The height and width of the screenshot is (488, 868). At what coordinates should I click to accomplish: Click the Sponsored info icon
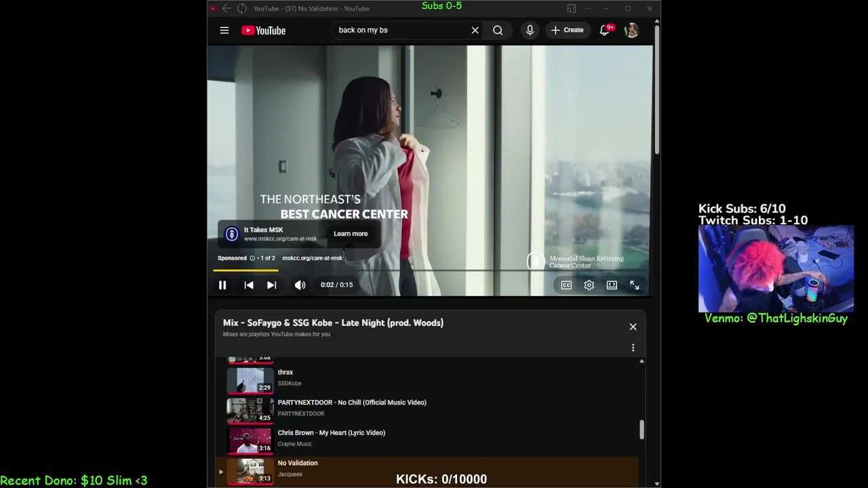[x=252, y=258]
